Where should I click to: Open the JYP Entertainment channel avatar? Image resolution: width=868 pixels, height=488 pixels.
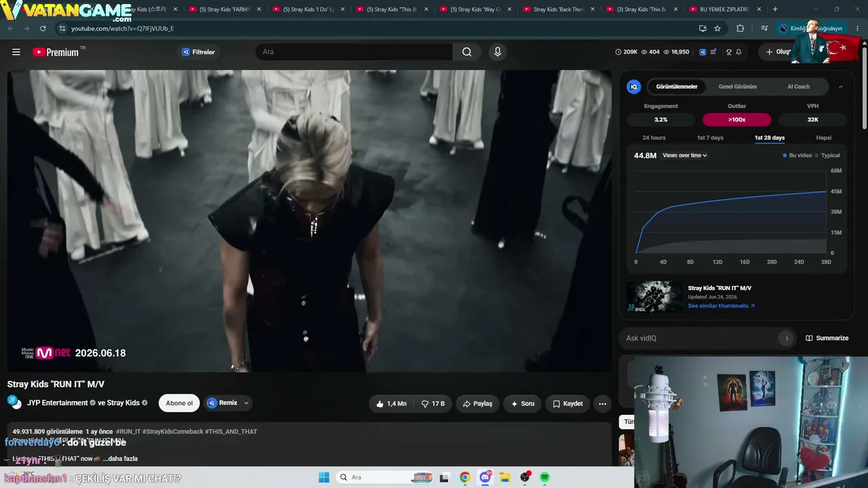(x=15, y=402)
